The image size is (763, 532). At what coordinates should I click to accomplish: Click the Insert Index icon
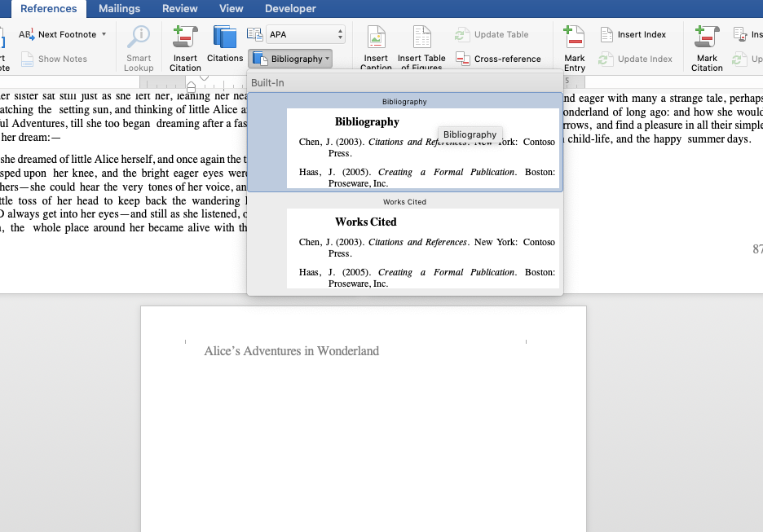click(634, 34)
